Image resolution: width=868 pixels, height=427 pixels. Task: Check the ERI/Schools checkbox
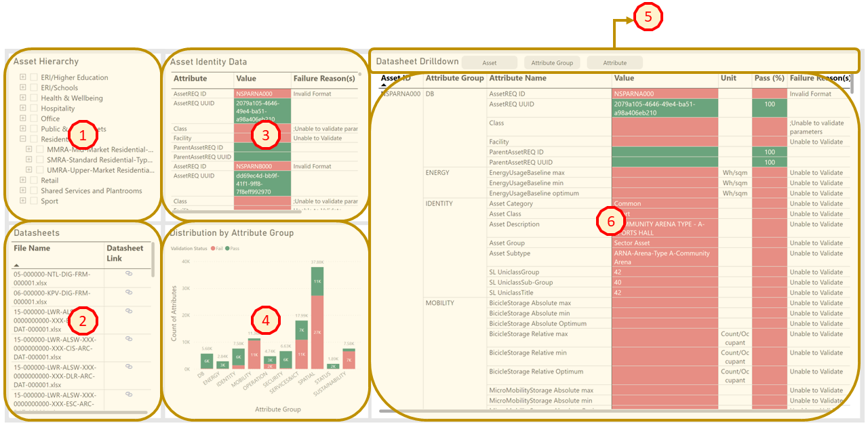point(34,87)
